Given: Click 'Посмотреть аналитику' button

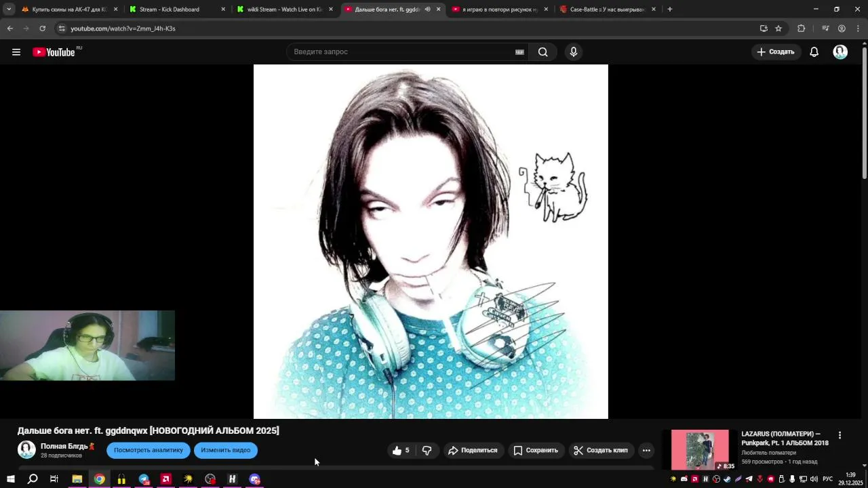Looking at the screenshot, I should (x=149, y=450).
